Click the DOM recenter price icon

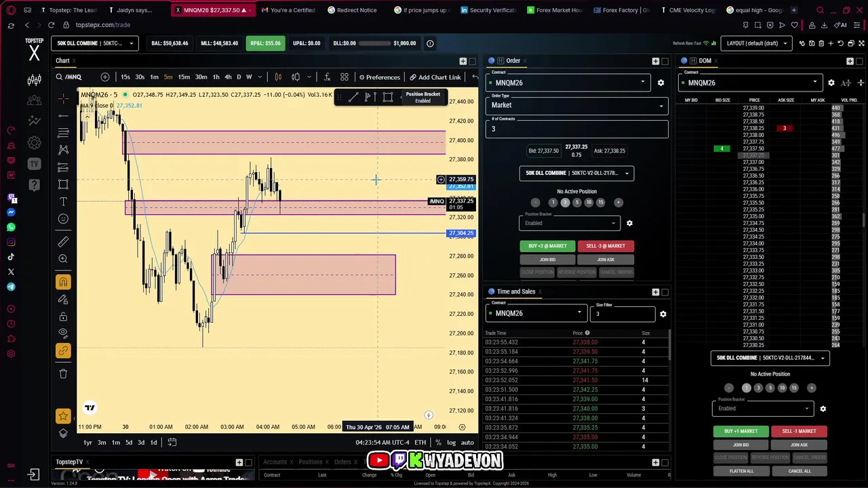pos(861,83)
